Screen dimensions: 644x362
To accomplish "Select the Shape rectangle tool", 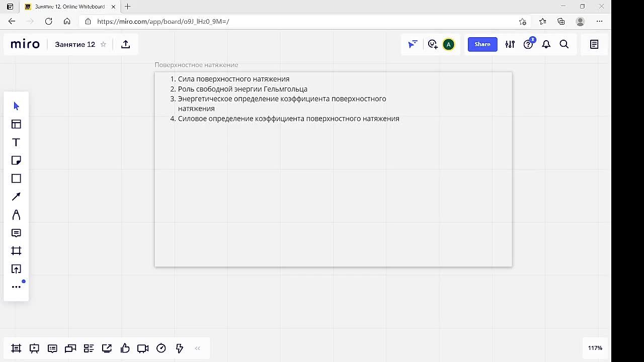I will coord(16,178).
